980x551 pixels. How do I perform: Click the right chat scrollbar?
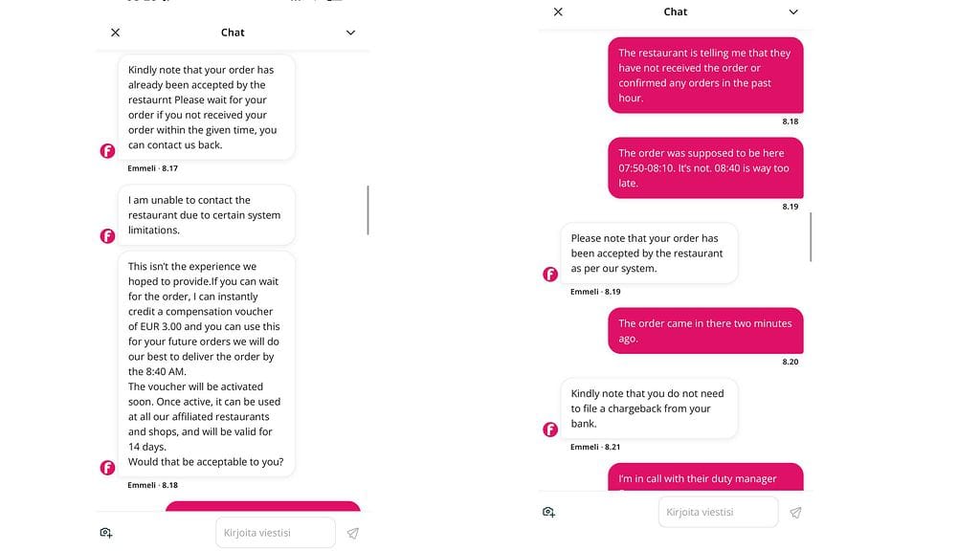coord(811,237)
